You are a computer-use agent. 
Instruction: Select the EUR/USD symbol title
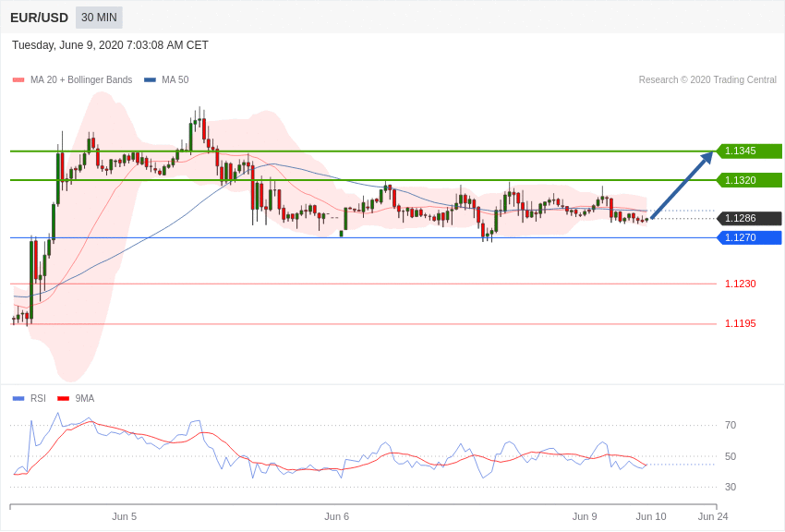point(39,18)
